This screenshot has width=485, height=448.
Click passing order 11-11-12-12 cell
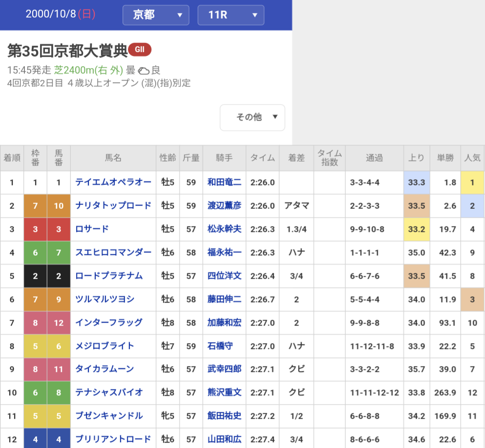[374, 392]
